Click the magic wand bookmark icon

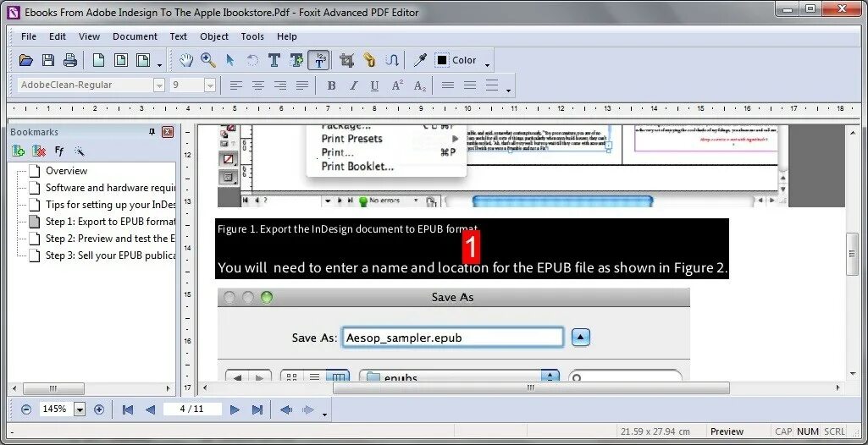click(x=79, y=151)
